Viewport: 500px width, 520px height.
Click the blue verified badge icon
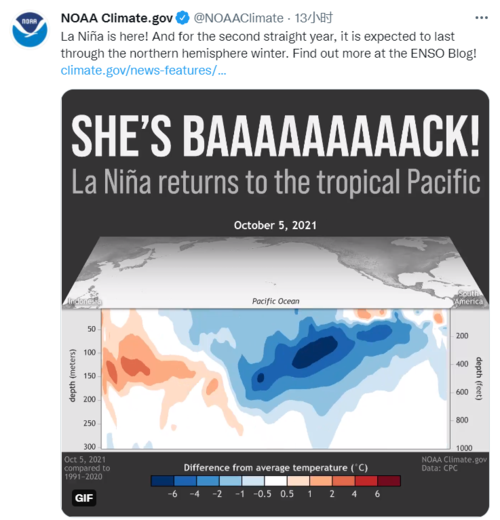[x=182, y=18]
